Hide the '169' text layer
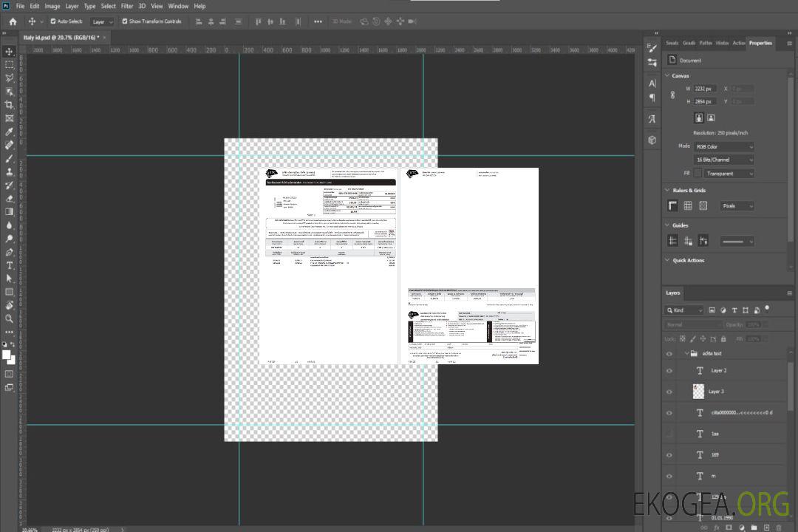 pos(669,455)
